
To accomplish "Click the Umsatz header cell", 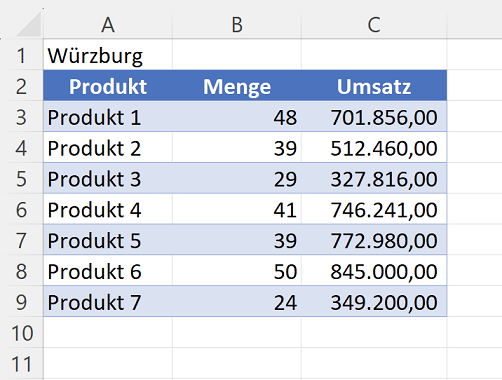I will [x=374, y=86].
